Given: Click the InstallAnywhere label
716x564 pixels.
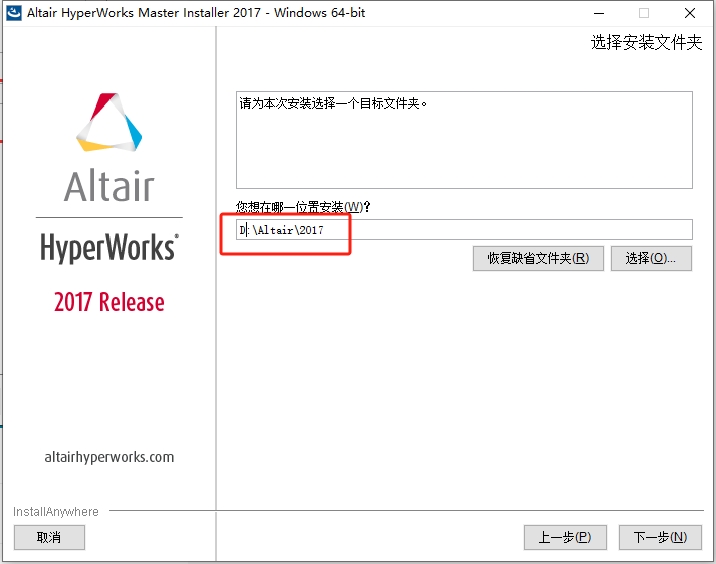Looking at the screenshot, I should pos(56,512).
